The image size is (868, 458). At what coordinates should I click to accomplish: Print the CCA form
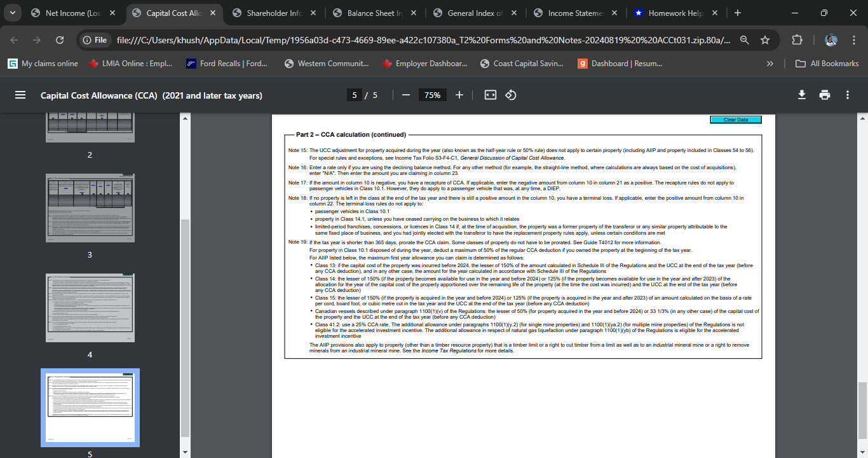pos(824,94)
